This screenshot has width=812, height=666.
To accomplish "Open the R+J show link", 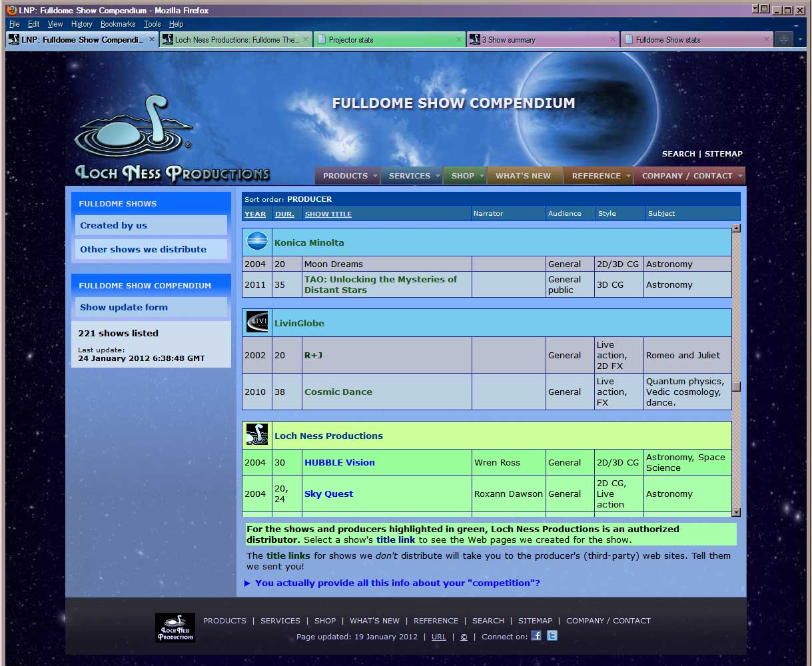I will click(313, 355).
